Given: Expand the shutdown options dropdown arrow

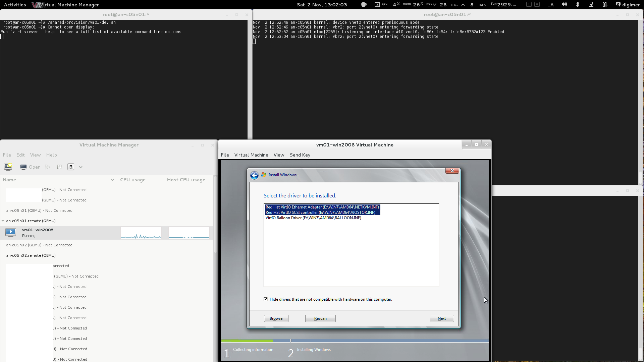Looking at the screenshot, I should click(x=80, y=167).
